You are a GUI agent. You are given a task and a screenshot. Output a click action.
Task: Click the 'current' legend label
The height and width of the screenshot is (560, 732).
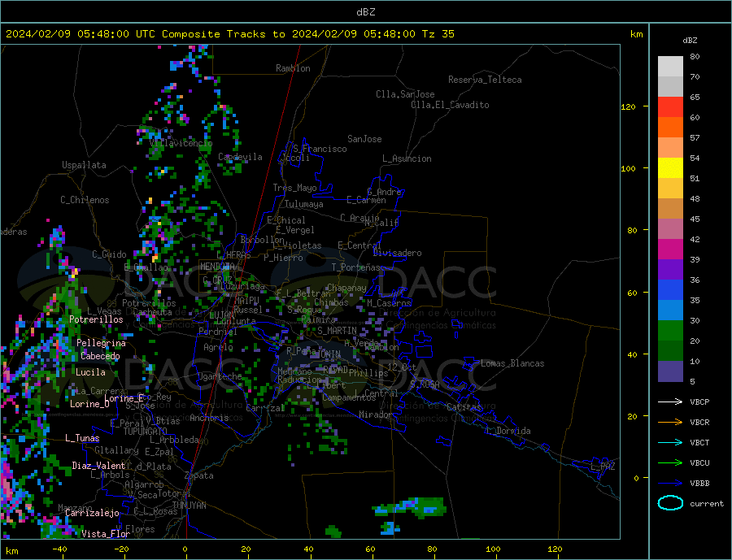coord(707,504)
